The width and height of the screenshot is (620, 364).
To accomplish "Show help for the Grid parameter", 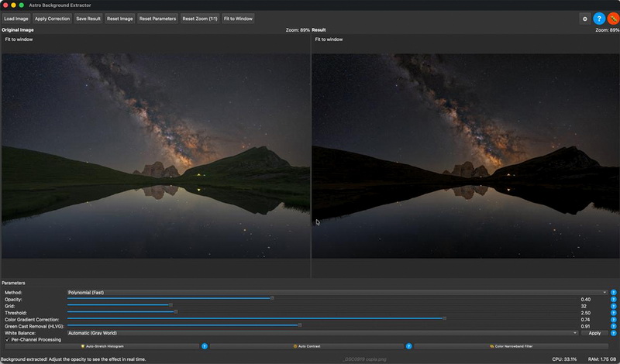I will tap(613, 306).
